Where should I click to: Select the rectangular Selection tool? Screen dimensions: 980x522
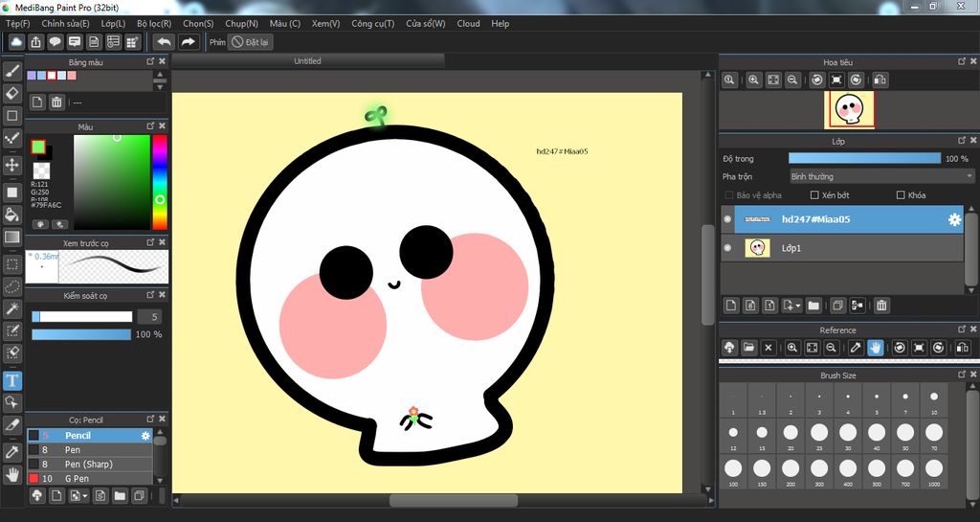pyautogui.click(x=12, y=264)
